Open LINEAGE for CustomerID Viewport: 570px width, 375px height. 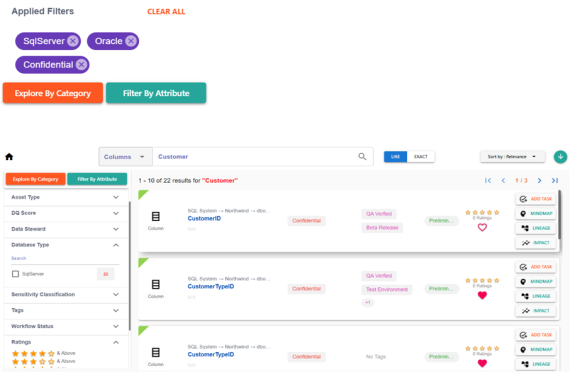coord(536,228)
